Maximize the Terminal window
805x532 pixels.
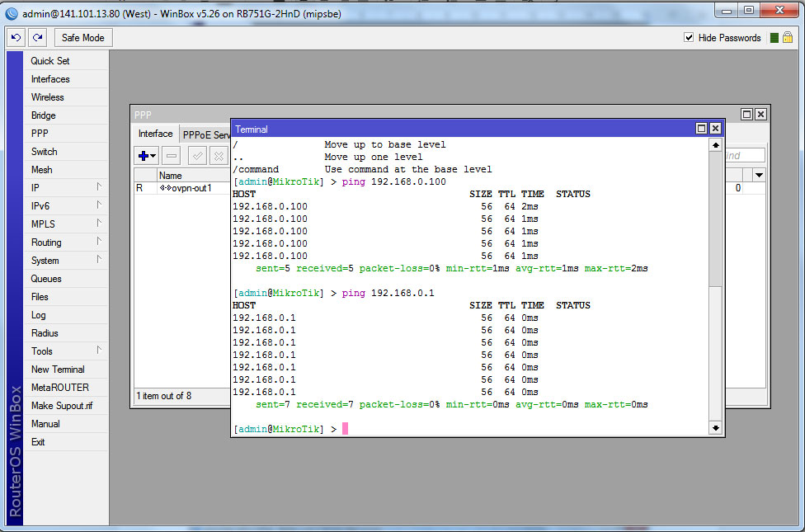[x=701, y=129]
